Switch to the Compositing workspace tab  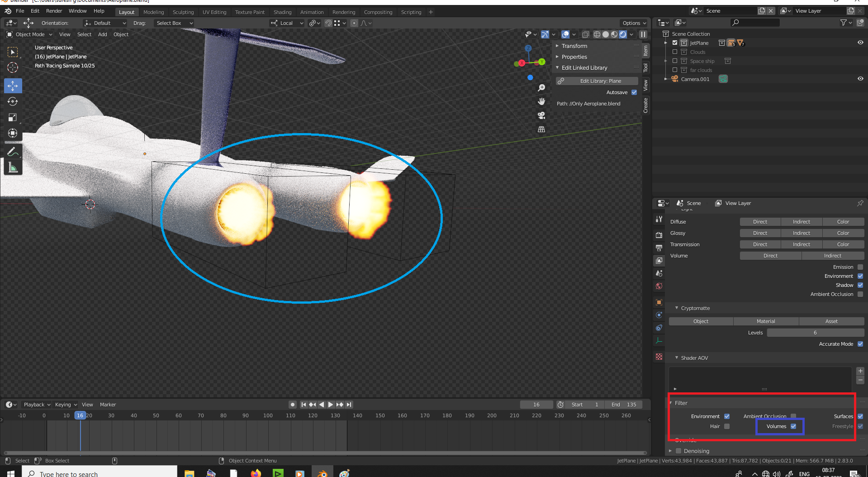coord(378,12)
